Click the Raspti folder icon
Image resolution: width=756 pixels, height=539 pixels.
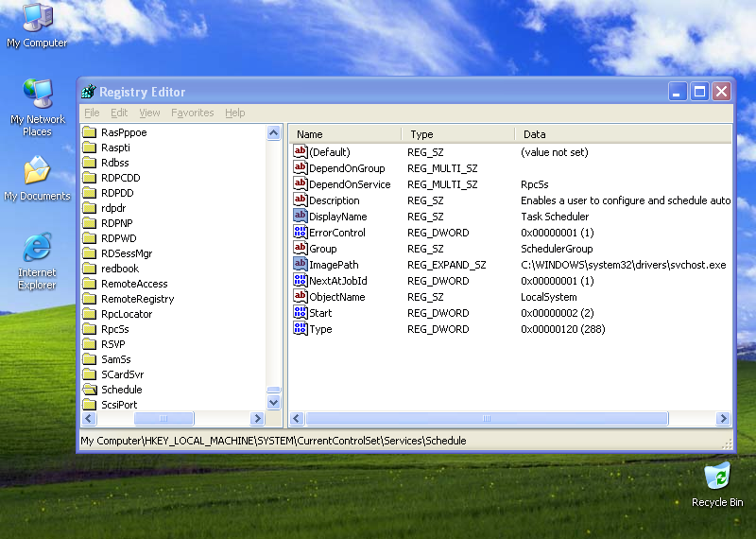point(90,148)
